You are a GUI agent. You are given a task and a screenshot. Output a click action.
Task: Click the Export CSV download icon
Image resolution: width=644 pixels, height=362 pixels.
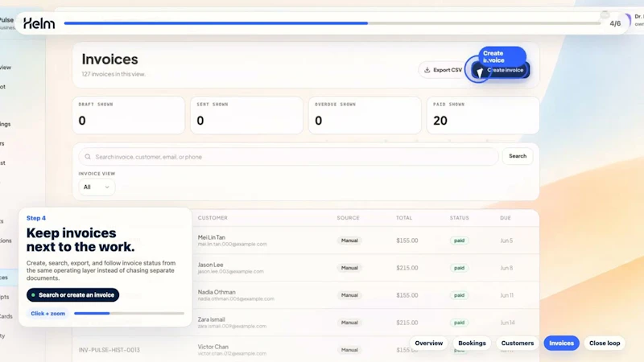point(427,70)
